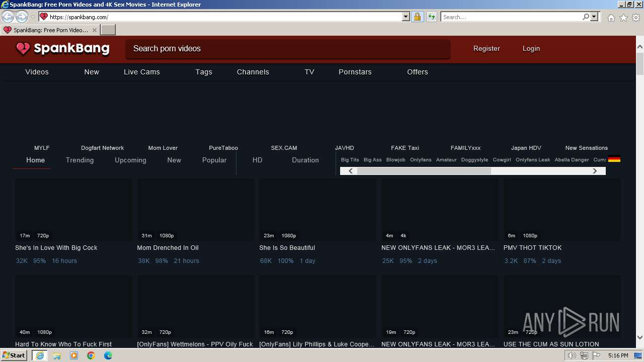Click the German flag language icon
The height and width of the screenshot is (362, 644).
click(x=614, y=159)
